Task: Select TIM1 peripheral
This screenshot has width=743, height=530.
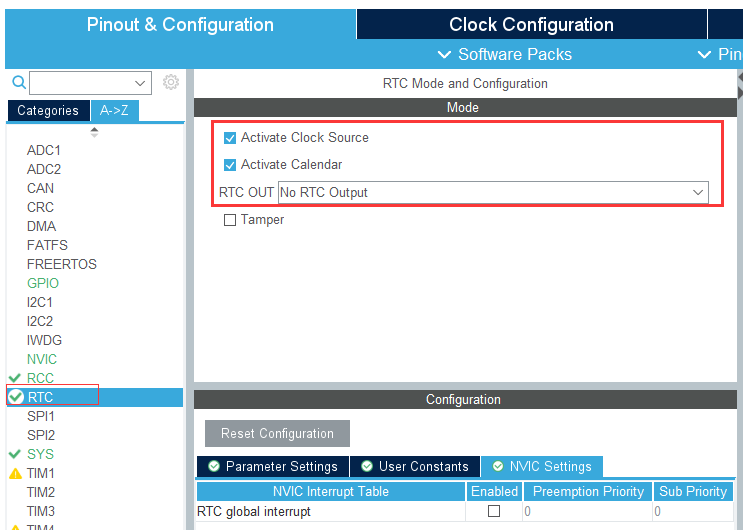Action: click(x=41, y=473)
